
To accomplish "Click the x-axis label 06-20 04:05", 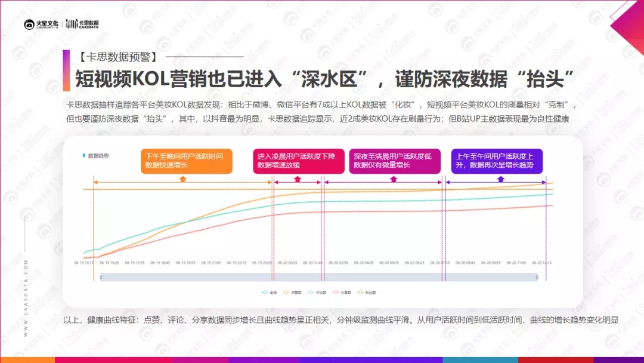I will point(364,263).
